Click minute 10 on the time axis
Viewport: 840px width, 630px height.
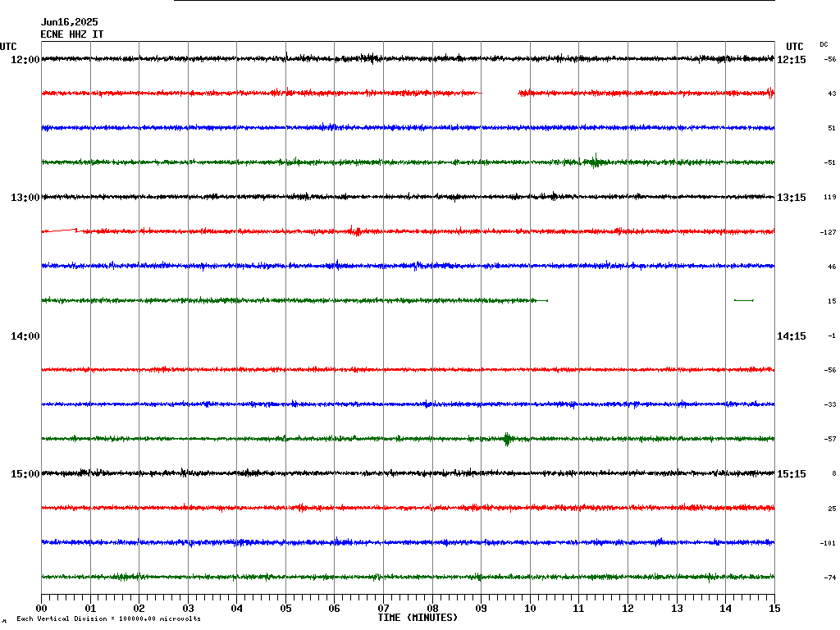pyautogui.click(x=531, y=609)
